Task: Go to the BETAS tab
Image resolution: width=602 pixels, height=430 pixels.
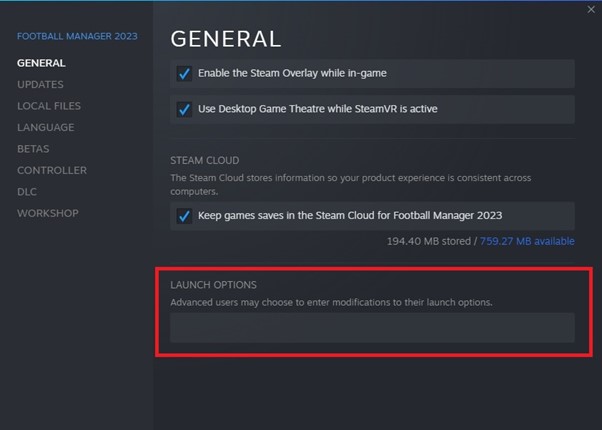Action: (33, 149)
